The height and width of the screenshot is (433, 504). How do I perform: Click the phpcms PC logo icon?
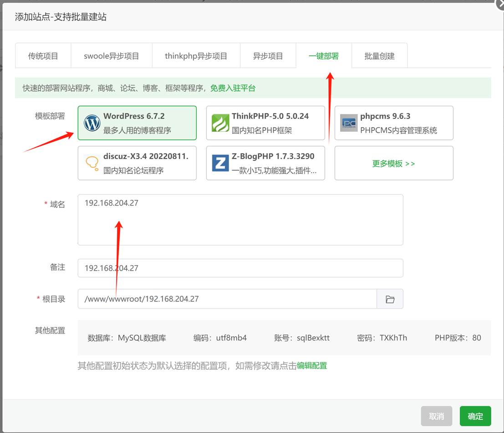349,123
